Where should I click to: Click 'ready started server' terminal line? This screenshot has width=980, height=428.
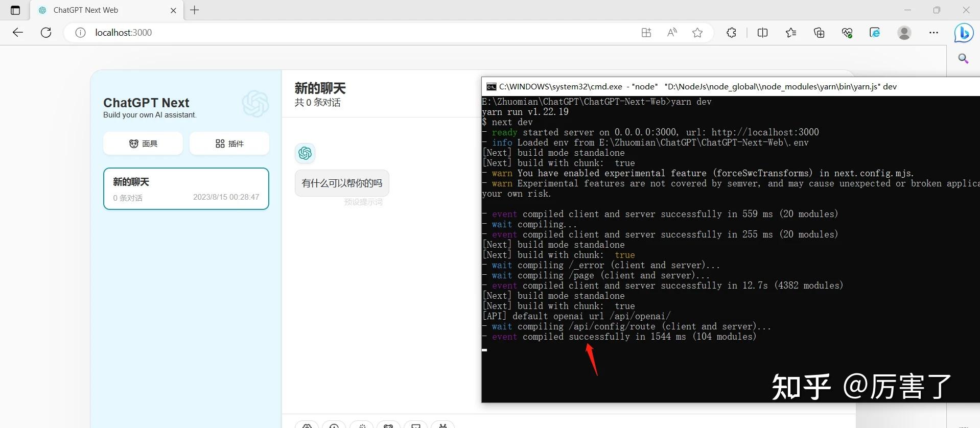tap(650, 132)
